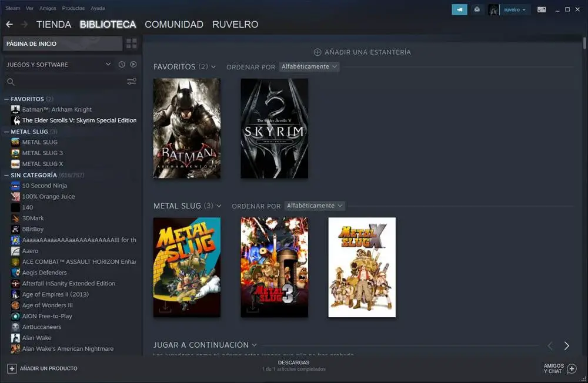Show recent activity clock icon
The width and height of the screenshot is (588, 383).
point(122,65)
